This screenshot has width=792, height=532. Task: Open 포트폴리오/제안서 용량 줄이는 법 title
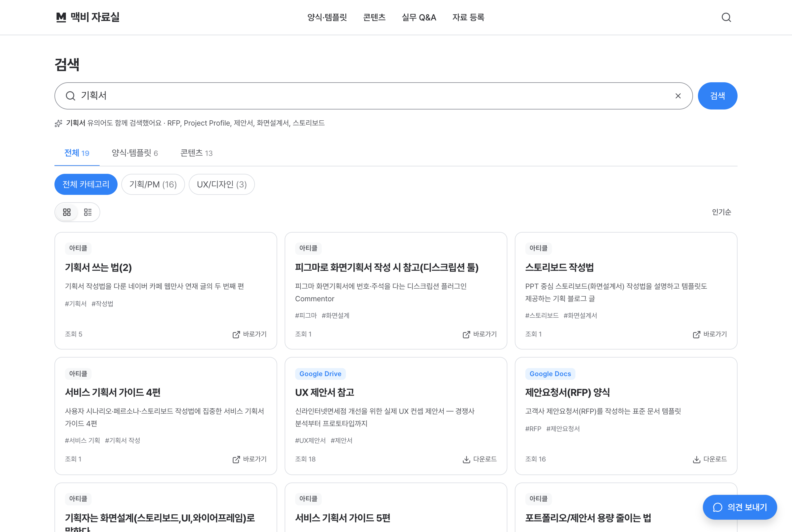[588, 518]
